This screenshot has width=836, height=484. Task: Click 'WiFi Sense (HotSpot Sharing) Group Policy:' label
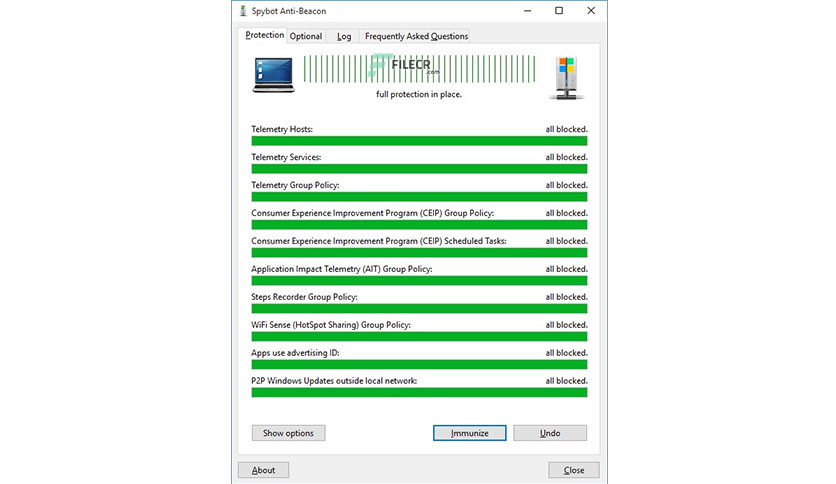tap(331, 325)
